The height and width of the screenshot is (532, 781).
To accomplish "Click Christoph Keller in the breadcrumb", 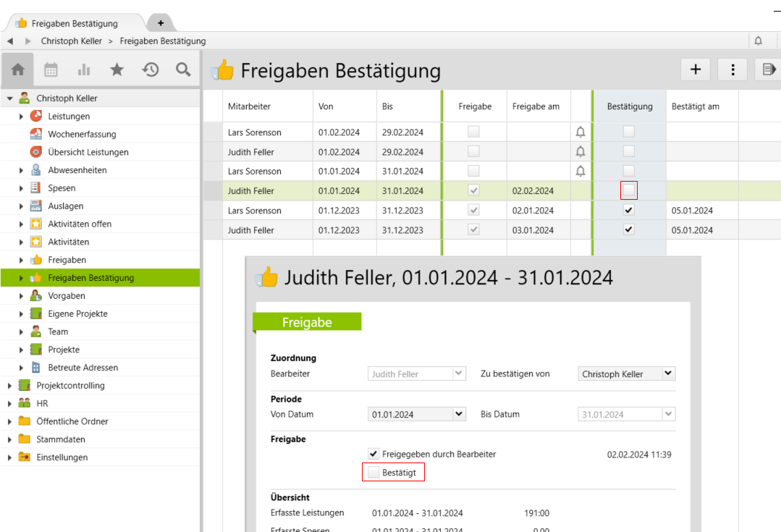I will coord(71,41).
